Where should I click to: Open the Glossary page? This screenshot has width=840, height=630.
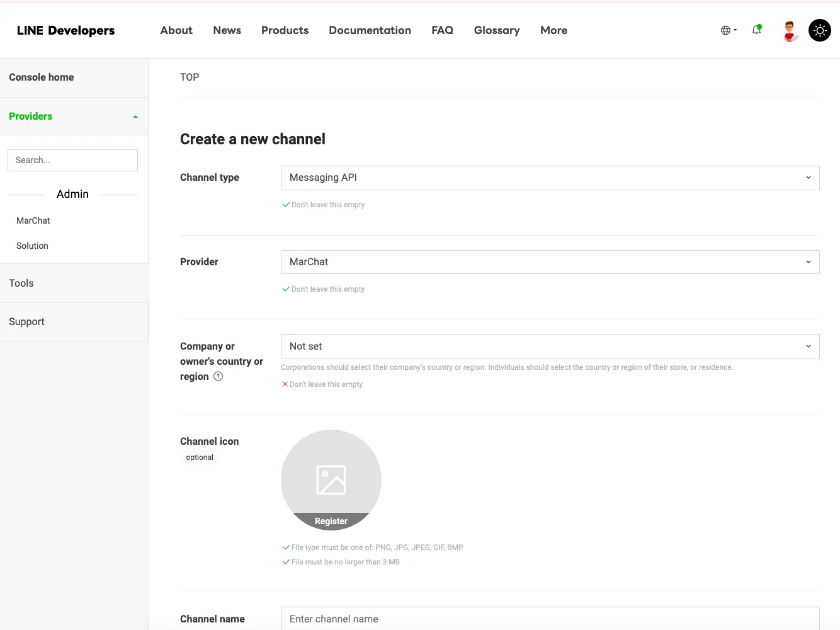[497, 30]
